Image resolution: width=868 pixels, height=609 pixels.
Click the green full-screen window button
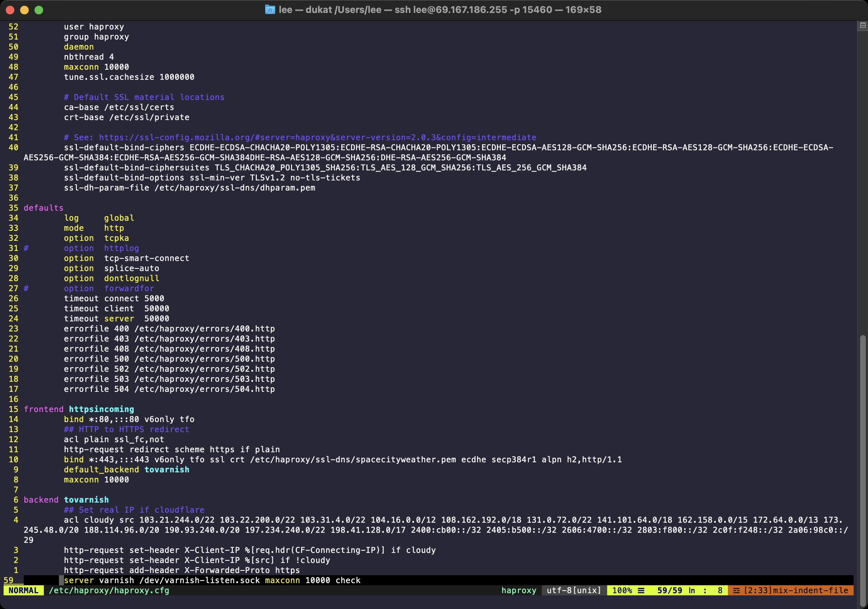point(39,10)
